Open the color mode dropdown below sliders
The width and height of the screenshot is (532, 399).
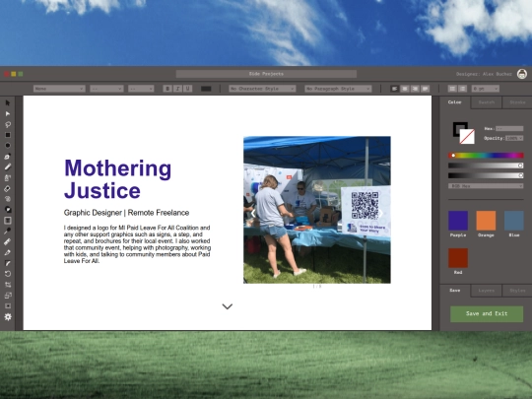[486, 186]
